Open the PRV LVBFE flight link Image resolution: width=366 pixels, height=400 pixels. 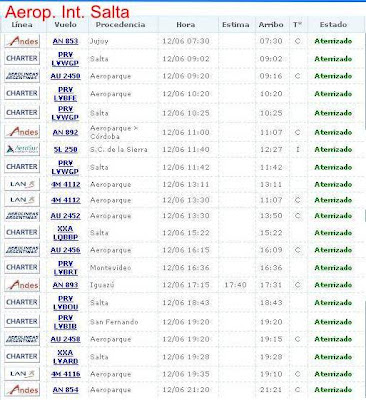[x=65, y=94]
